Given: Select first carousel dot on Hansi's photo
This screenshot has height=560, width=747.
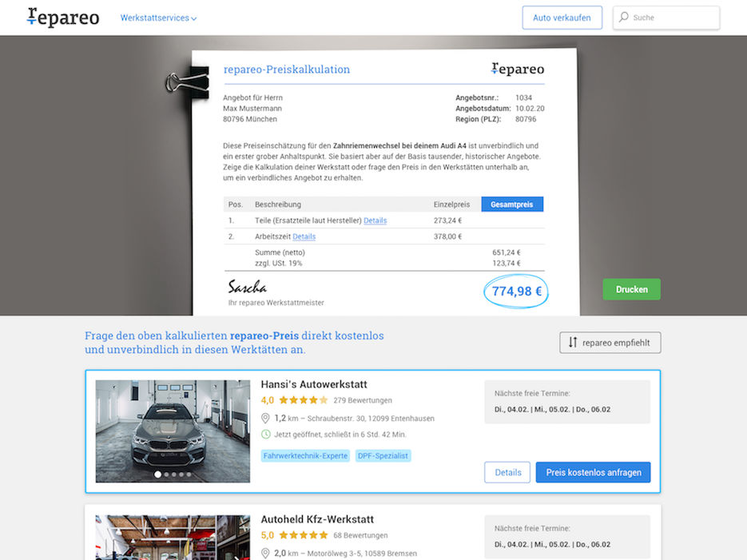Looking at the screenshot, I should tap(157, 475).
